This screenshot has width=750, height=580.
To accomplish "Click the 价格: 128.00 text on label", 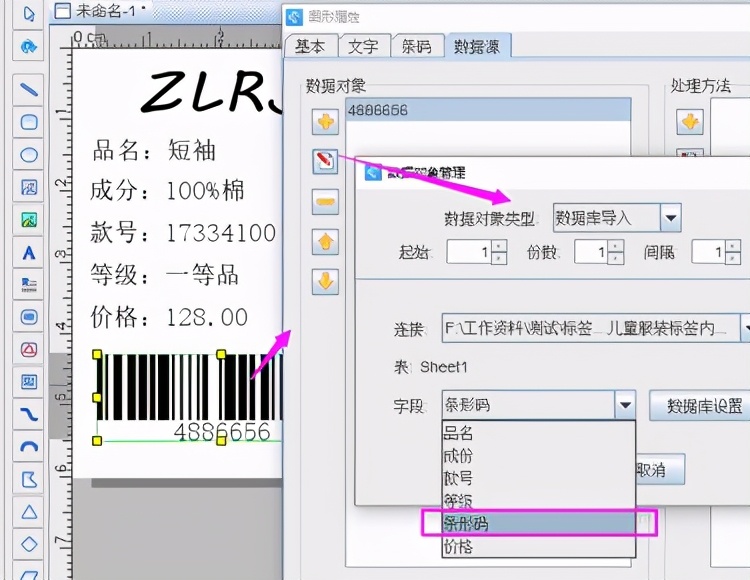I will [x=169, y=317].
